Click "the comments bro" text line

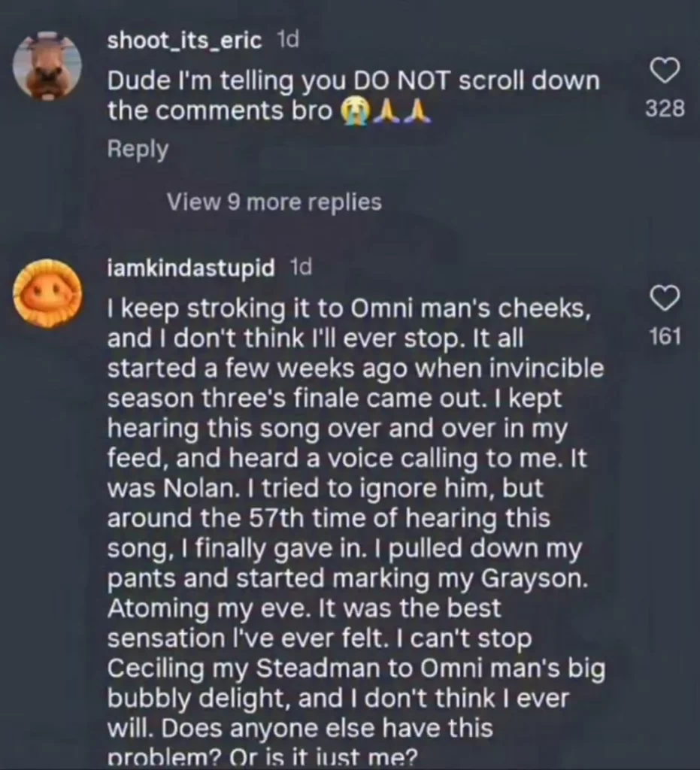[x=220, y=111]
